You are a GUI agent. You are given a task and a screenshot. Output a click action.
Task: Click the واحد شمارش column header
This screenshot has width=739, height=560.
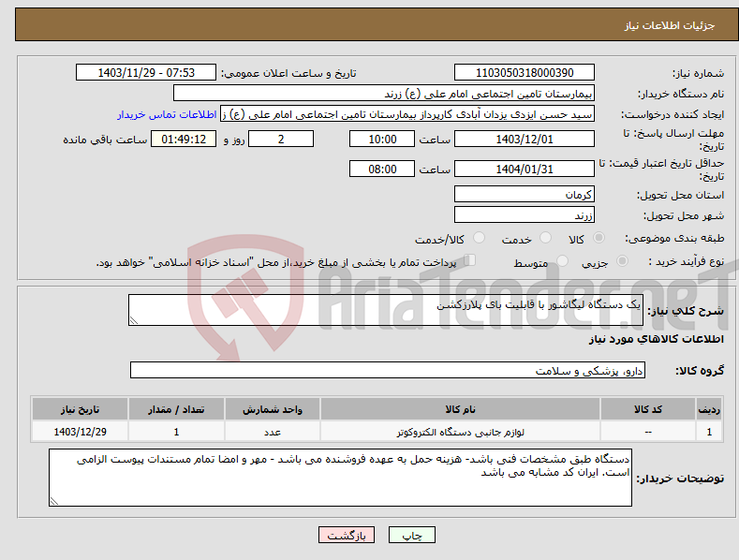click(273, 409)
